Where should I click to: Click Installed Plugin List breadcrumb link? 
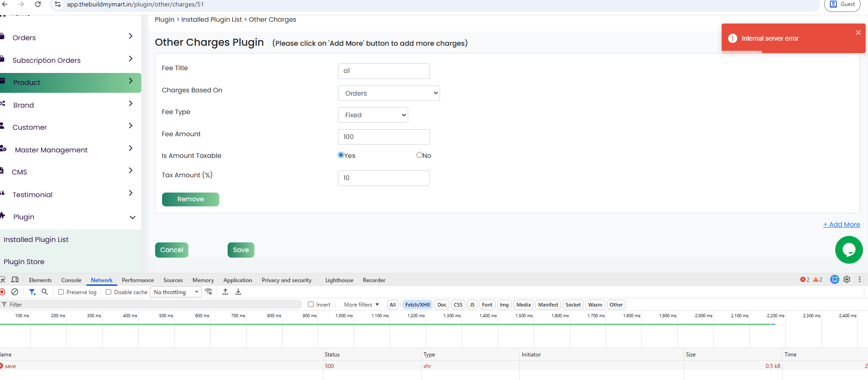(x=211, y=19)
